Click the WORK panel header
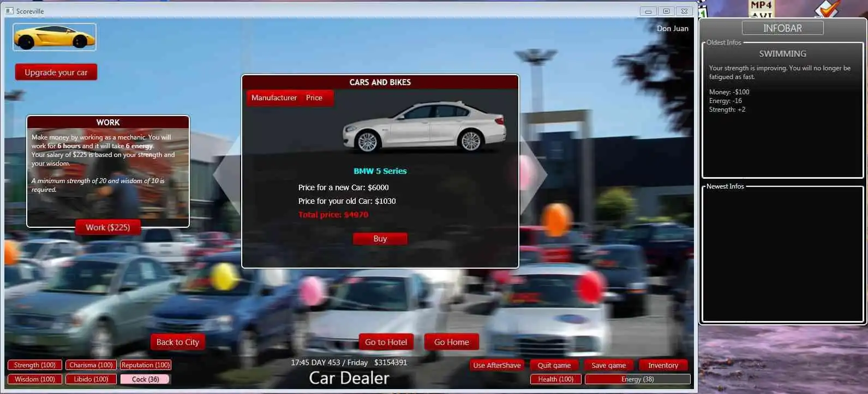This screenshot has height=394, width=868. (x=108, y=123)
